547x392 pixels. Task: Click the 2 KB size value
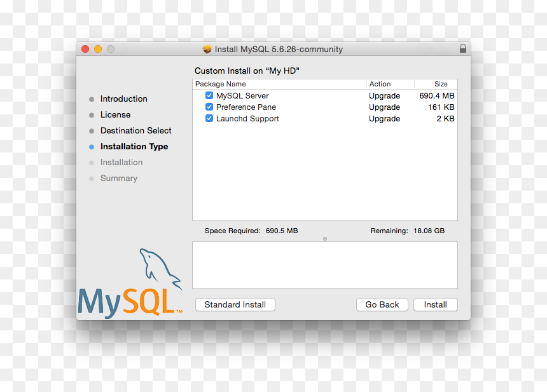(445, 118)
